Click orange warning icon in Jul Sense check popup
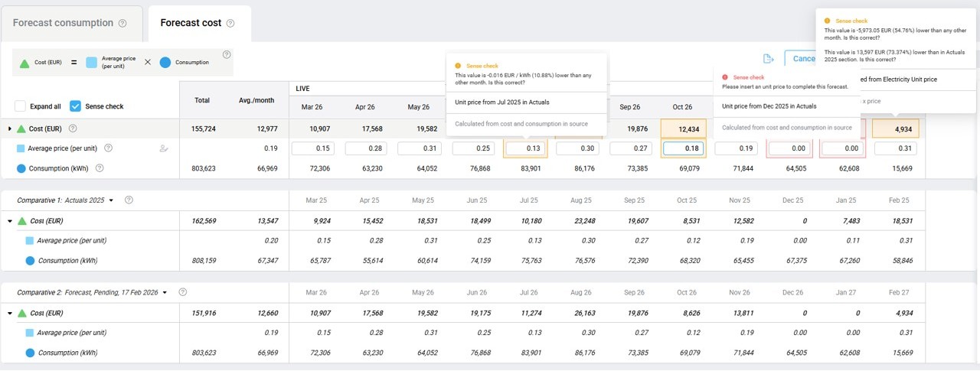 458,66
